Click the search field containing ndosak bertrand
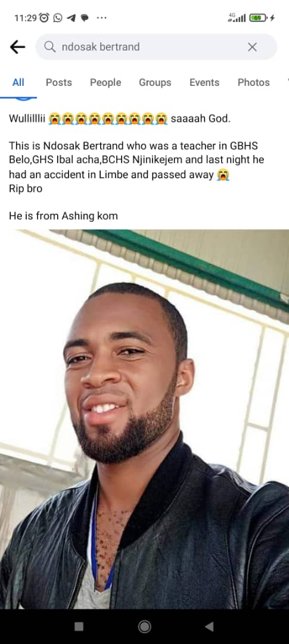The width and height of the screenshot is (289, 644). pyautogui.click(x=156, y=47)
